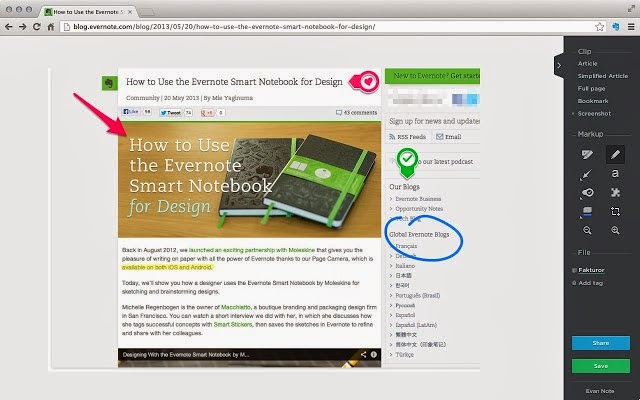Open the Evan Note account label

(x=600, y=391)
